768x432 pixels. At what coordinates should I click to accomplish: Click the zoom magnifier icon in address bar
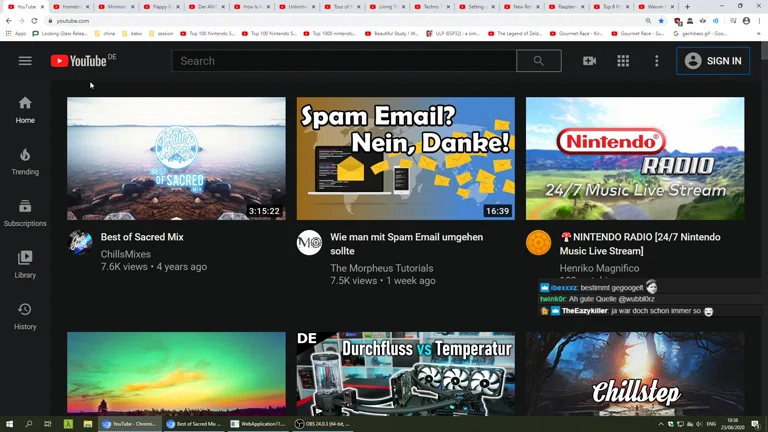[648, 21]
